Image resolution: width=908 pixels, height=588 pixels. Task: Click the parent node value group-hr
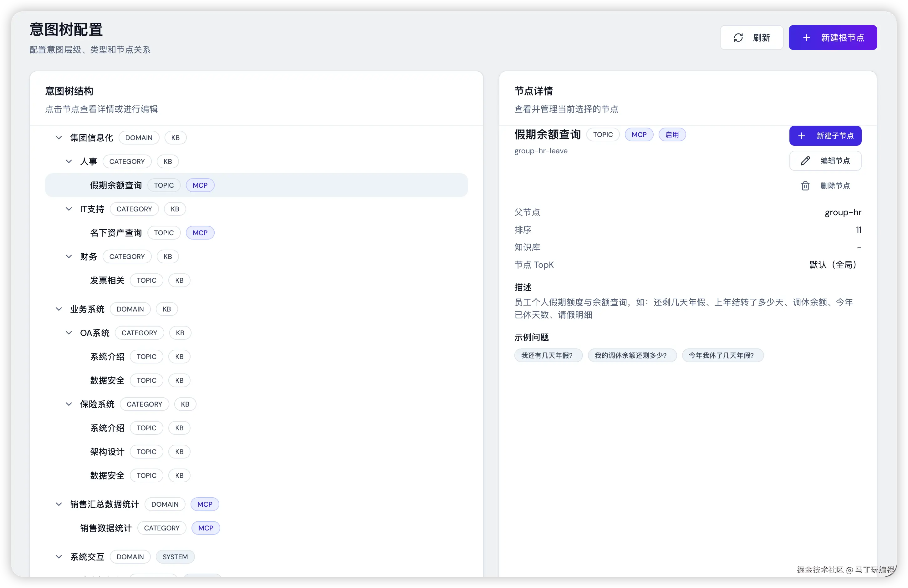tap(843, 212)
